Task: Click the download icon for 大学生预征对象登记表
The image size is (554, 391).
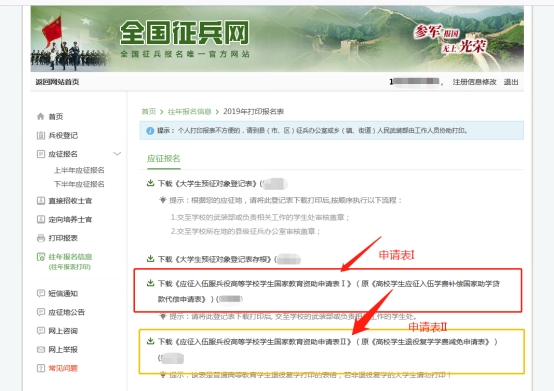Action: (x=150, y=183)
